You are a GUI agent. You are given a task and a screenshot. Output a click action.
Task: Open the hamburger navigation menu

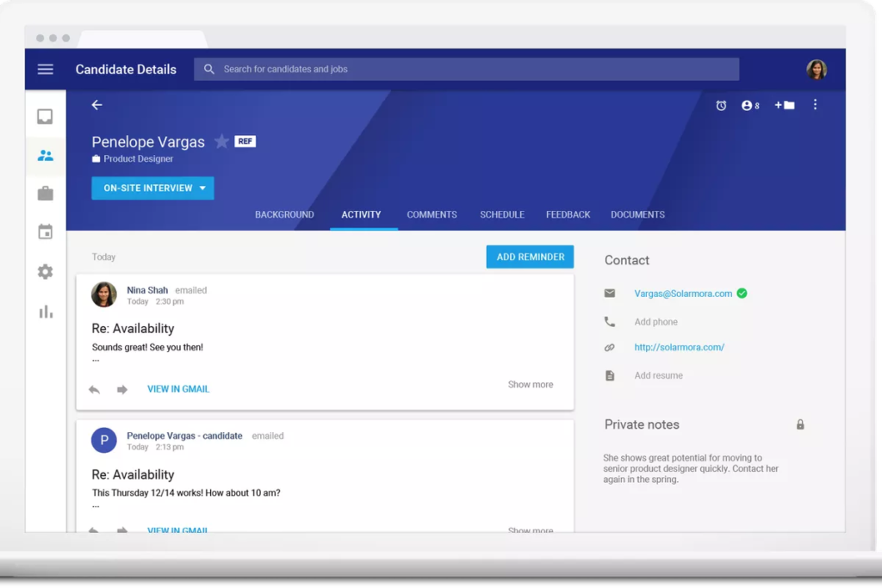click(45, 69)
